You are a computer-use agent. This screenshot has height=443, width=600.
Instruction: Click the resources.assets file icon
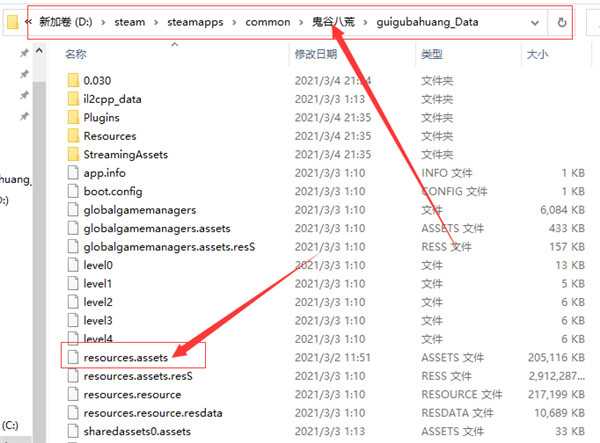pyautogui.click(x=73, y=357)
